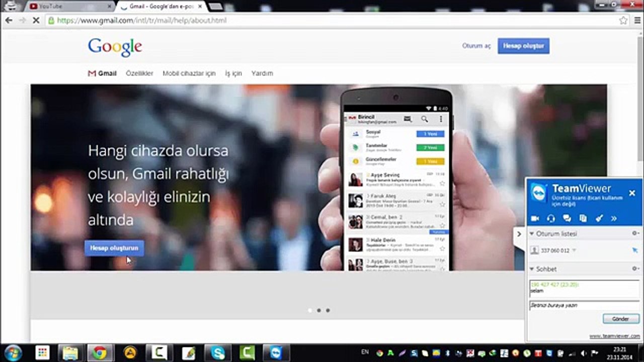Click the address bar URL
The image size is (644, 362).
[x=142, y=21]
